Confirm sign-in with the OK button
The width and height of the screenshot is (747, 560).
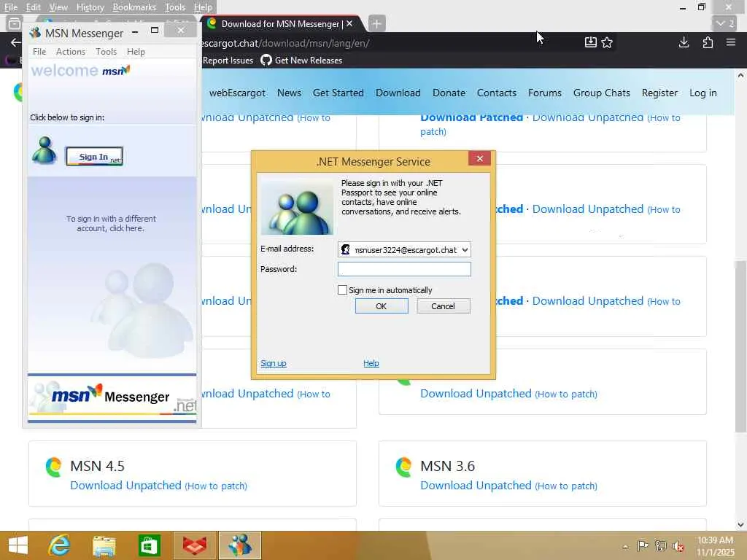(x=382, y=306)
